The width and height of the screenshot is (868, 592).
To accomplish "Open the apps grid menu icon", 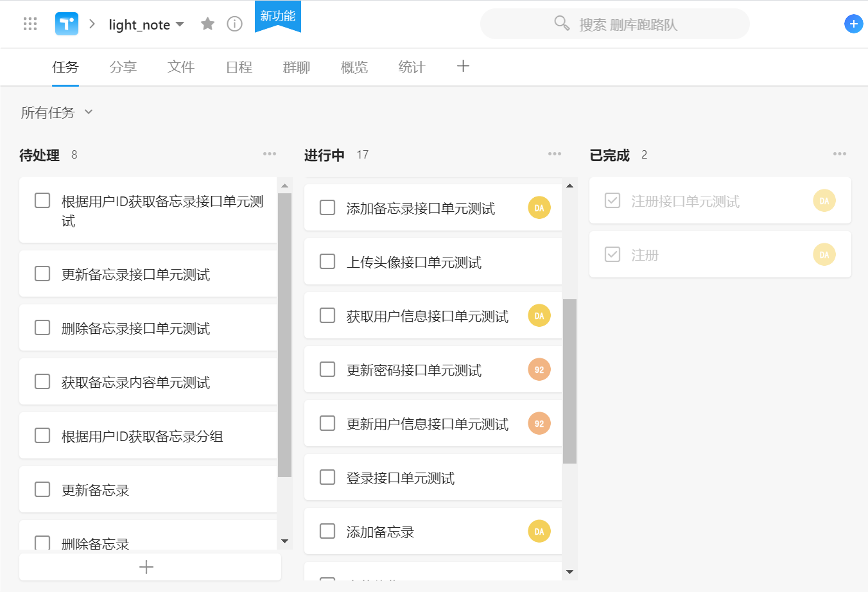I will [x=30, y=24].
